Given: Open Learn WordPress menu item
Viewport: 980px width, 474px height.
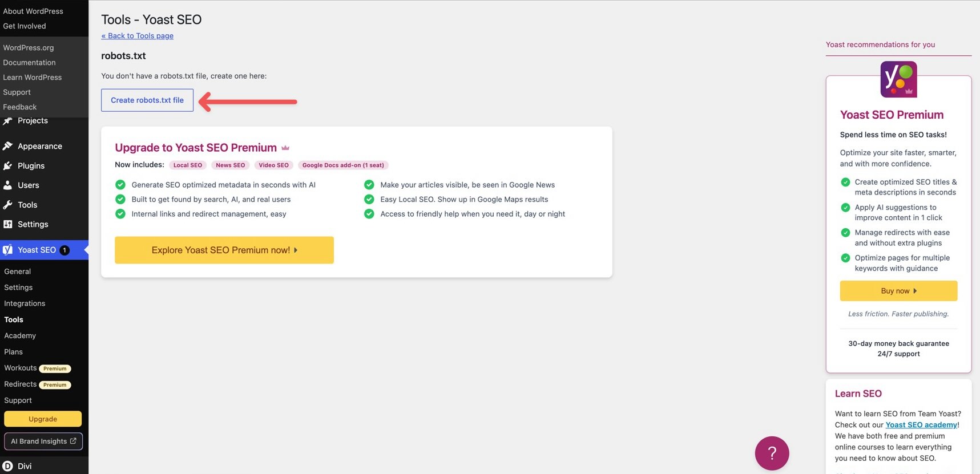Looking at the screenshot, I should pyautogui.click(x=33, y=77).
